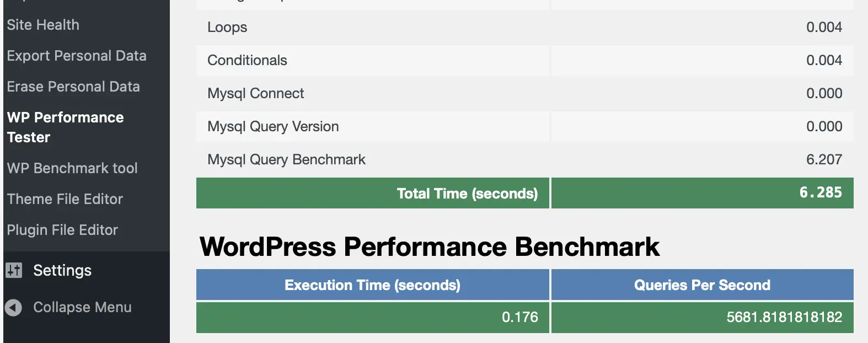Go to Export Personal Data
Viewport: 868px width, 343px height.
coord(77,56)
